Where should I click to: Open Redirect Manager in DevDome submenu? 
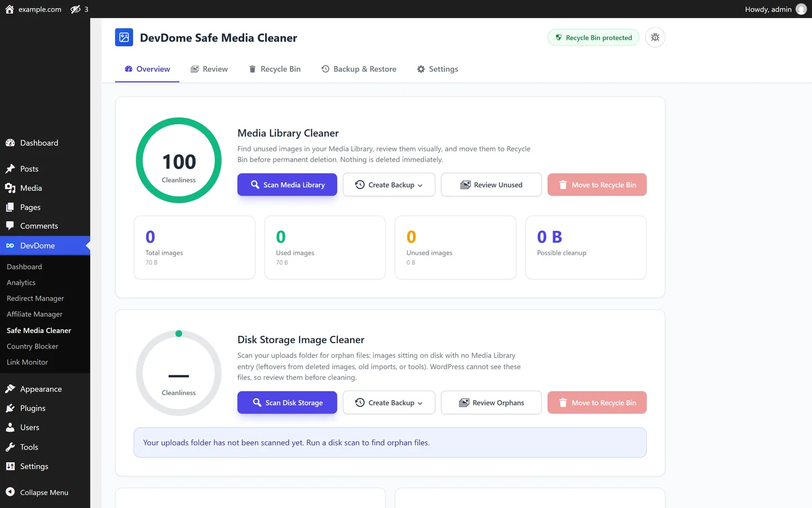(36, 298)
